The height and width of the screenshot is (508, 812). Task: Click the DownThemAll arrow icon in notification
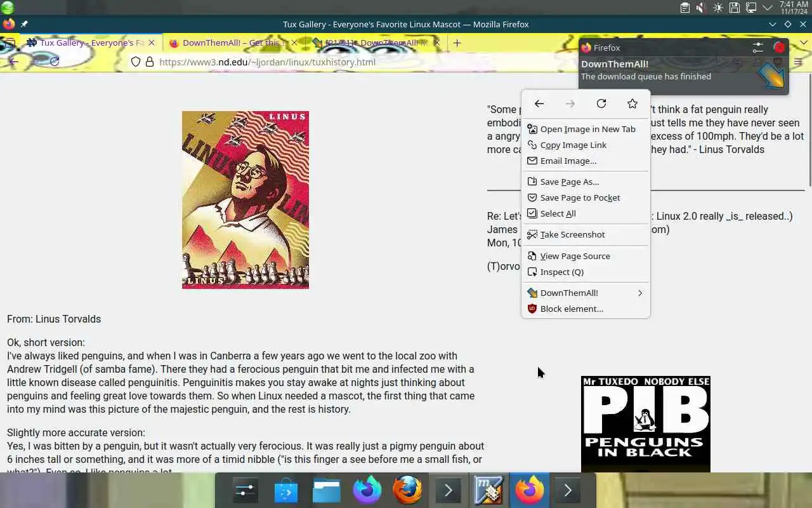coord(771,75)
